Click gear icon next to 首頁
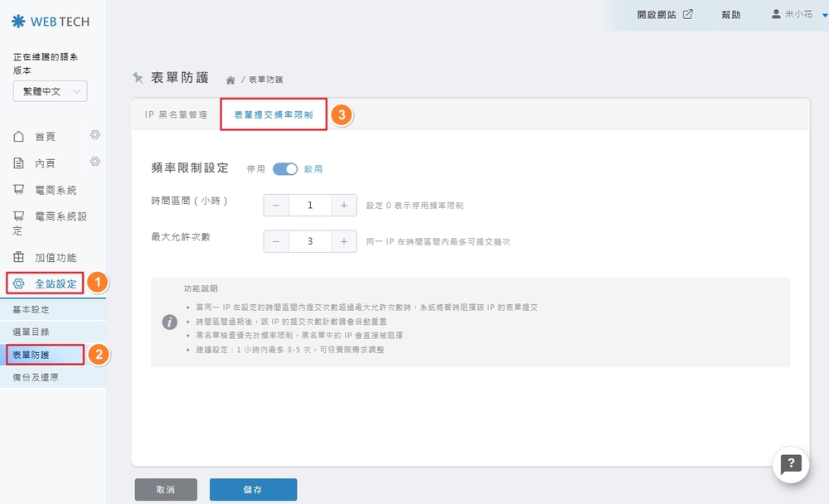 95,135
